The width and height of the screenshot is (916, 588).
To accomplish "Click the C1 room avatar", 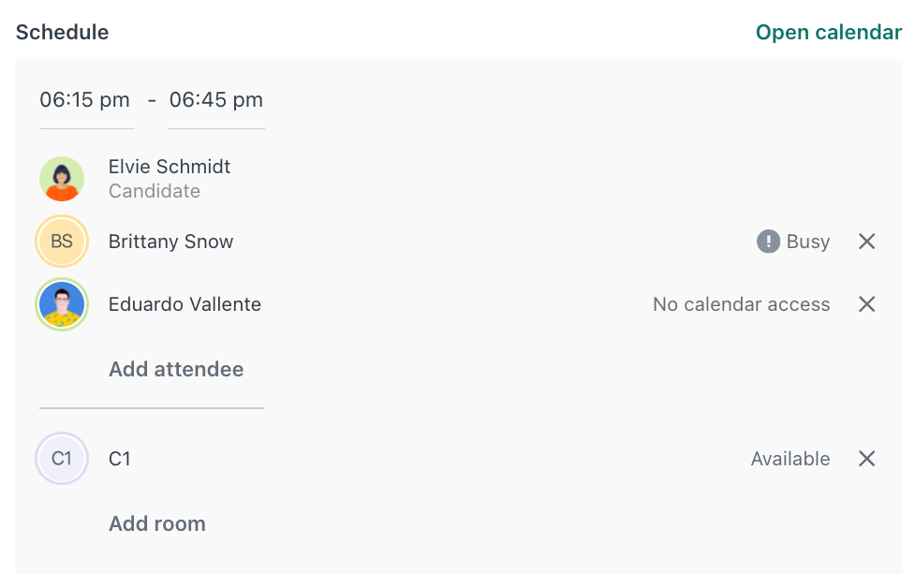I will [x=62, y=459].
